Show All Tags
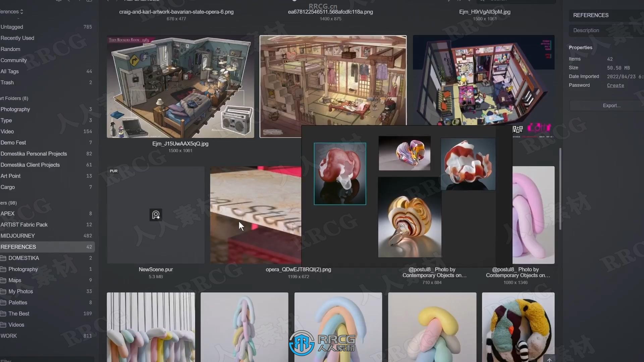644x362 pixels. (x=47, y=71)
